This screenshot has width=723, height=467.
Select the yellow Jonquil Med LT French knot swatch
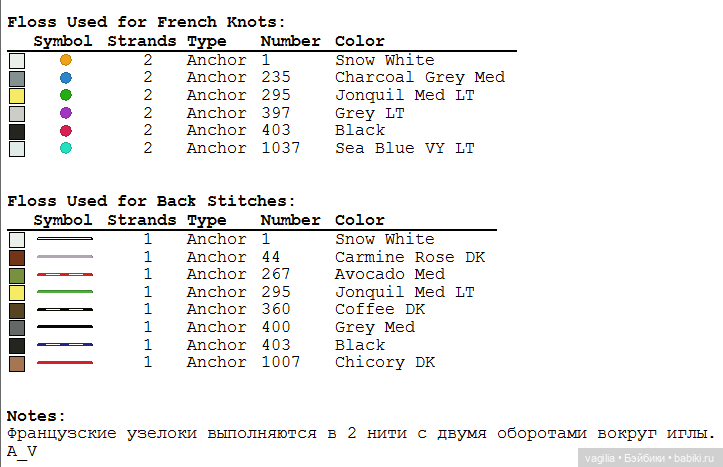(16, 96)
